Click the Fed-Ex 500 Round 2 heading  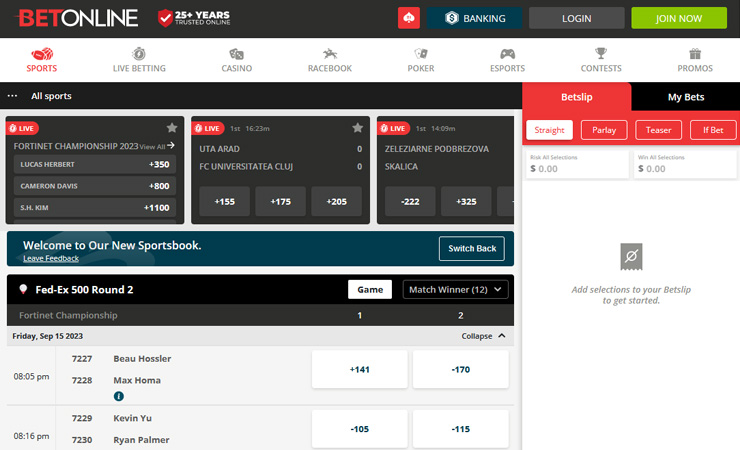coord(84,290)
